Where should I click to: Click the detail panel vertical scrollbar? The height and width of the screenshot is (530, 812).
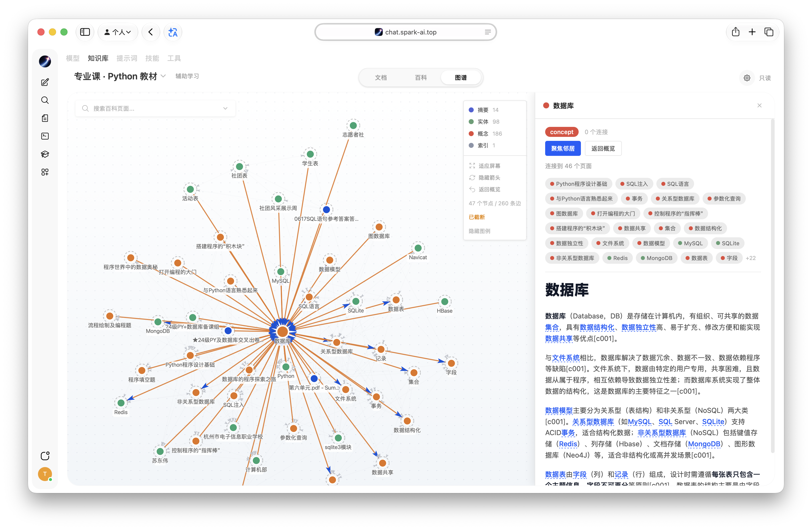tap(773, 286)
